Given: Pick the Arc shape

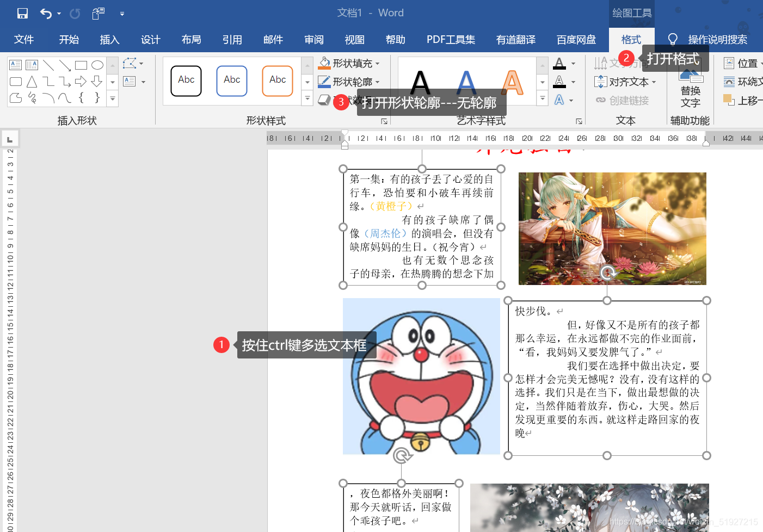Looking at the screenshot, I should coord(48,98).
